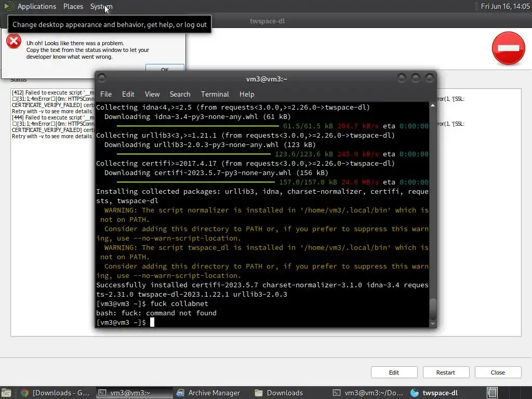Click the red X error icon in dialog
The height and width of the screenshot is (399, 532).
coord(14,42)
